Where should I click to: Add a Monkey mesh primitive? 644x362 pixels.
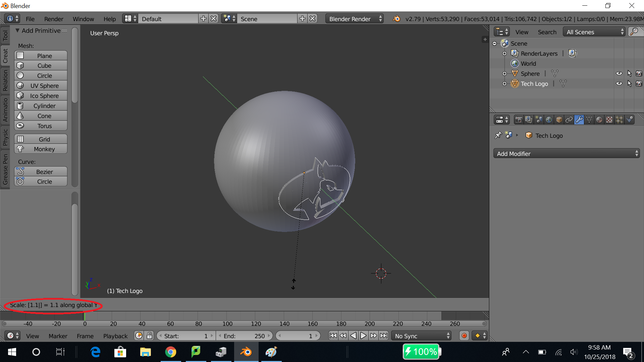[x=41, y=149]
